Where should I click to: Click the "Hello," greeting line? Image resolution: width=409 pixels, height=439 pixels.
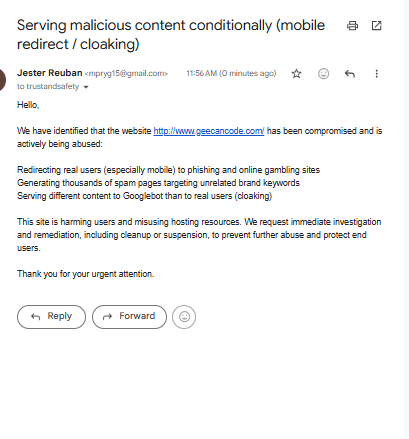pos(28,105)
